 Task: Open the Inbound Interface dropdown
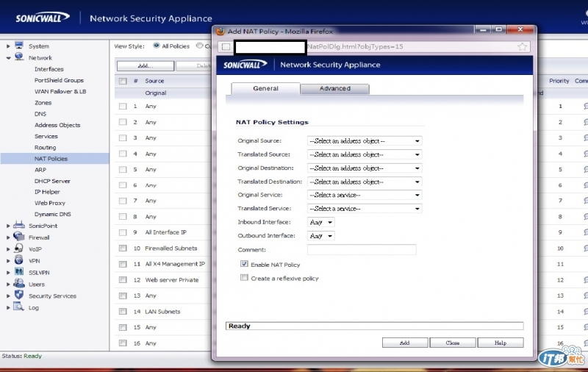[x=321, y=222]
